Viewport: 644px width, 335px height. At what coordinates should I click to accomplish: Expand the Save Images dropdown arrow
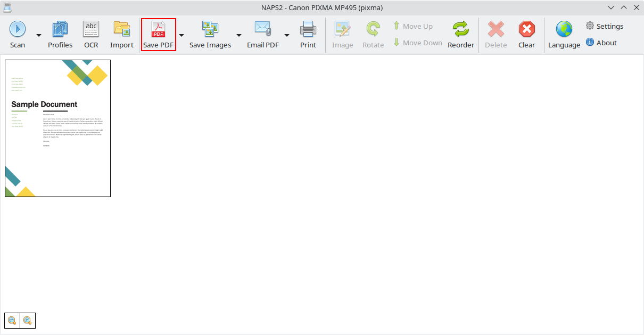[x=239, y=36]
